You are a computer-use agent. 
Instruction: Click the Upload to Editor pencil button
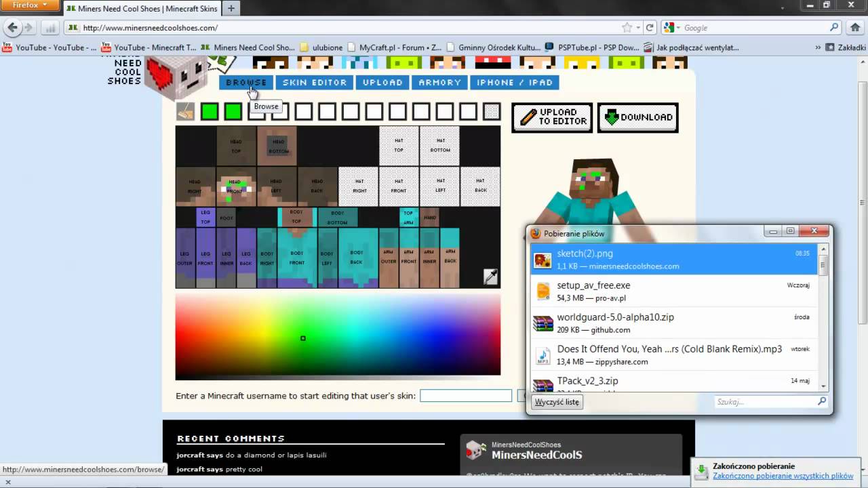[x=552, y=117]
